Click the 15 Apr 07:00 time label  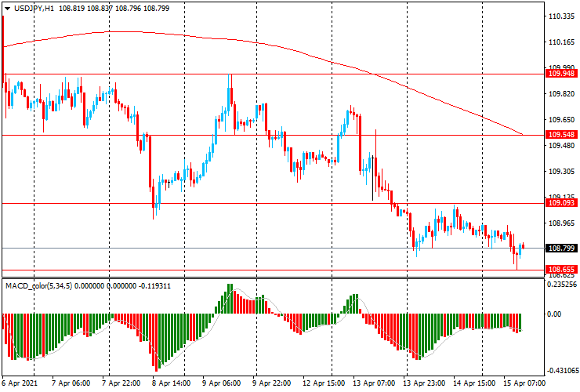click(x=524, y=383)
